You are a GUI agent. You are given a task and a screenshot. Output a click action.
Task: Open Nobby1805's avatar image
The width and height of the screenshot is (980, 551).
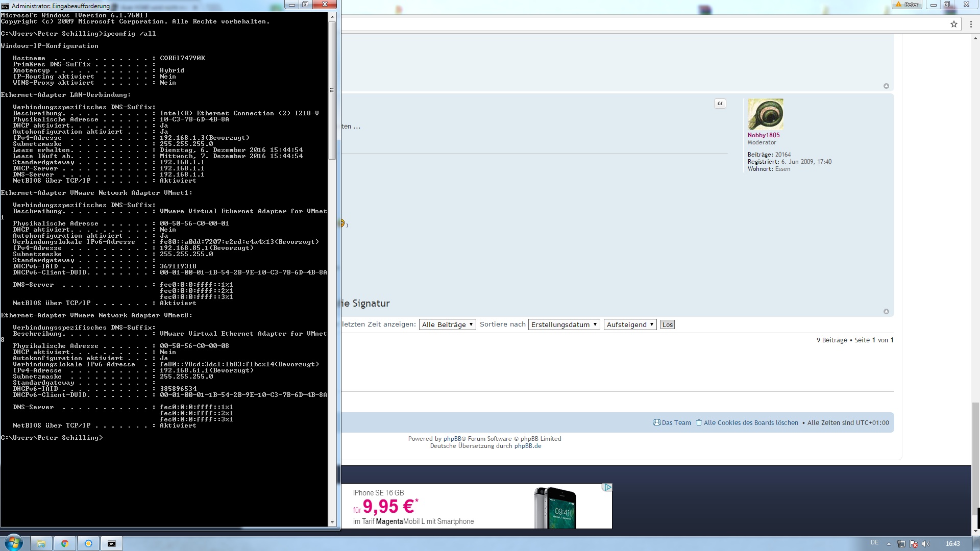tap(765, 114)
